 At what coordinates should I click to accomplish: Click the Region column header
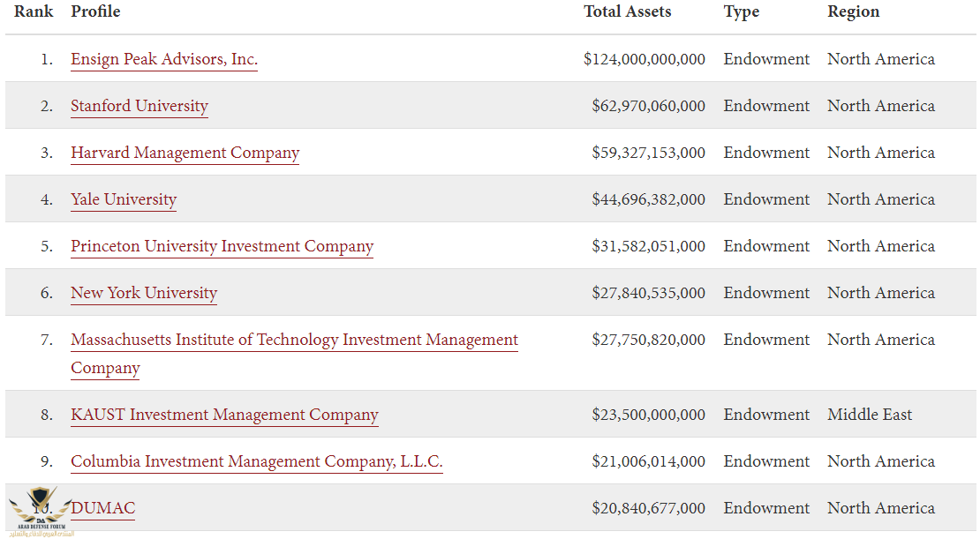(x=854, y=12)
